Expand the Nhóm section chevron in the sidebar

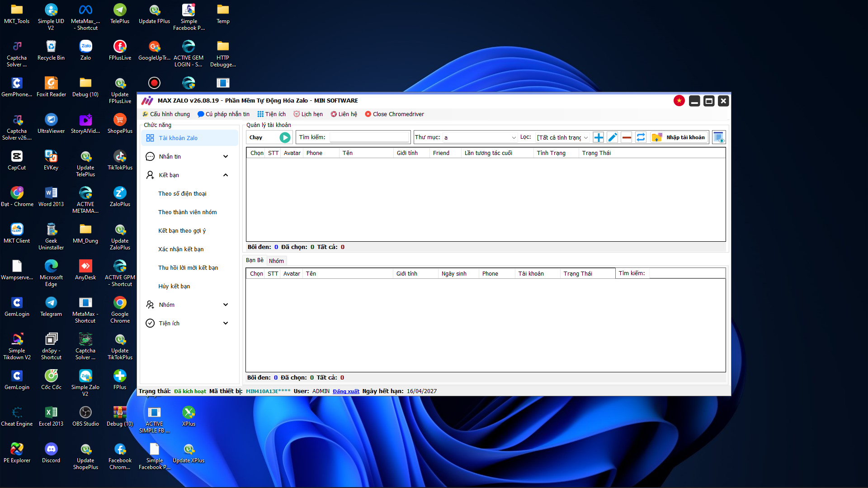coord(226,305)
